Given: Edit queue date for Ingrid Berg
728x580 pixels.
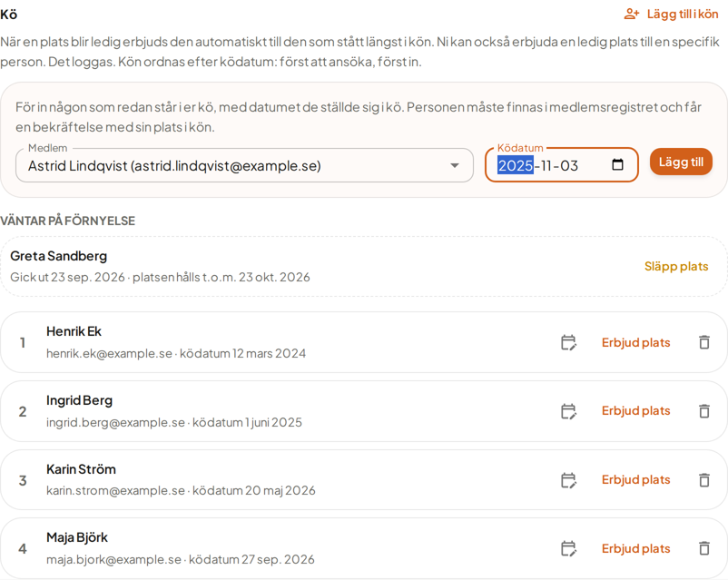Looking at the screenshot, I should pos(569,411).
